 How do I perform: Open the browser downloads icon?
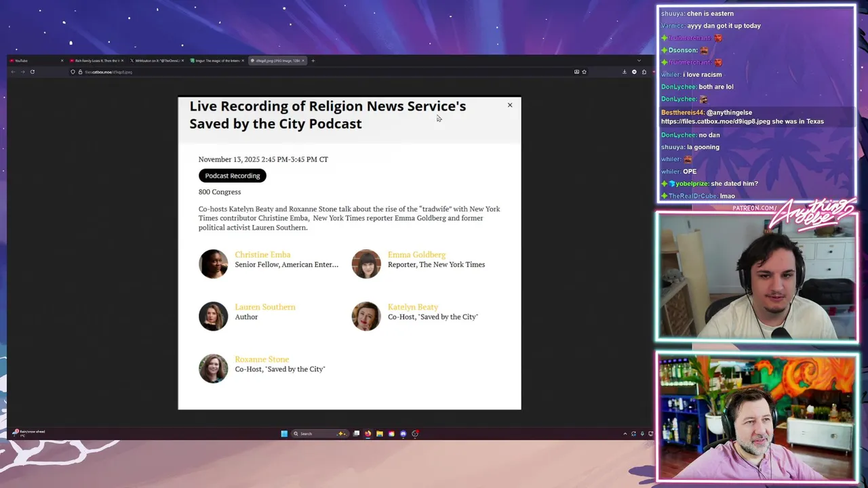click(625, 72)
